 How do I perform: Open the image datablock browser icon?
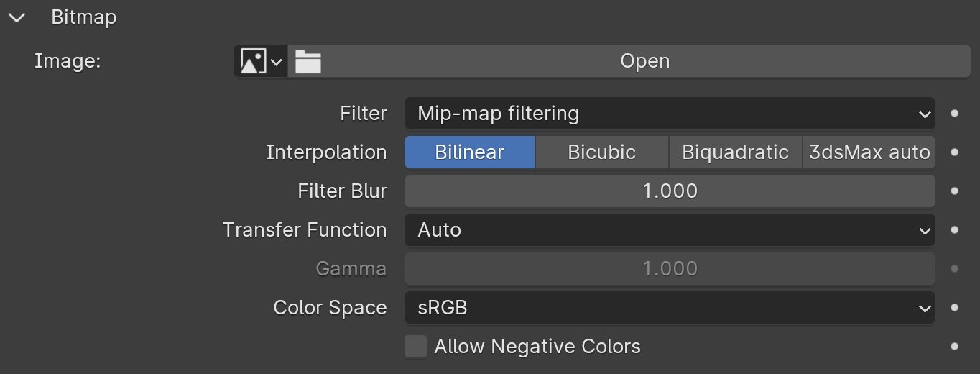(260, 62)
